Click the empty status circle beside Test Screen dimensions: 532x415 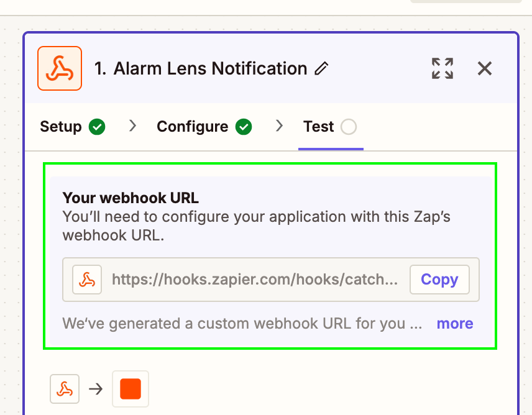point(349,127)
